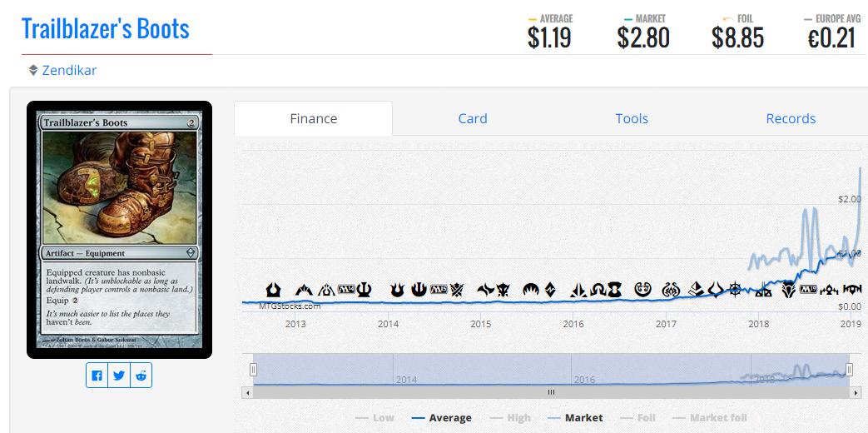Click the navigator scroll-left arrow

247,392
